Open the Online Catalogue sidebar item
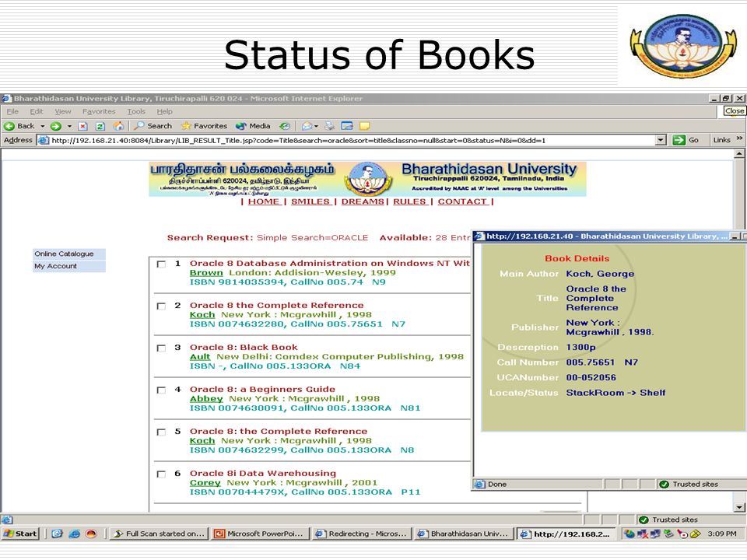Image resolution: width=747 pixels, height=560 pixels. click(x=69, y=254)
